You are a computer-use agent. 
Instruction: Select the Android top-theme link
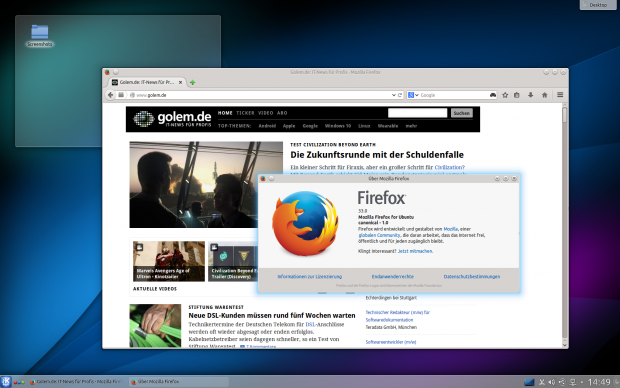click(267, 126)
